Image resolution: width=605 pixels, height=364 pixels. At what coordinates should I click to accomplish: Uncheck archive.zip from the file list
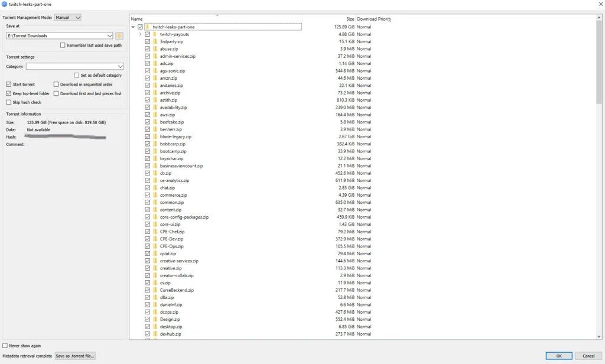146,93
